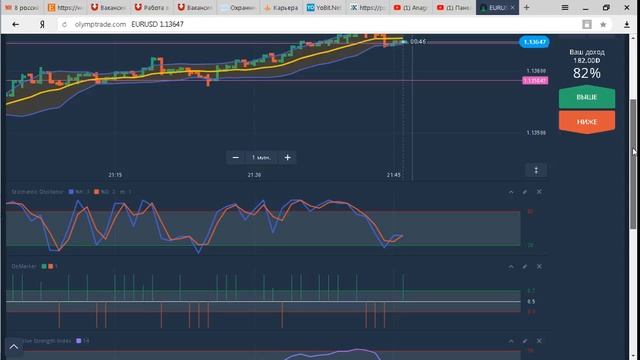Open downloads with the download arrow icon
The width and height of the screenshot is (640, 360).
click(x=627, y=24)
